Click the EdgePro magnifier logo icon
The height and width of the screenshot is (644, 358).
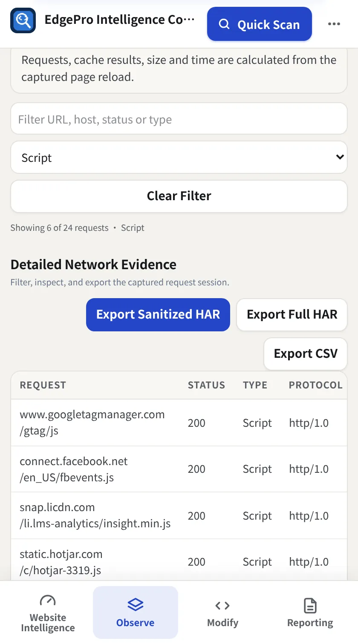point(23,20)
